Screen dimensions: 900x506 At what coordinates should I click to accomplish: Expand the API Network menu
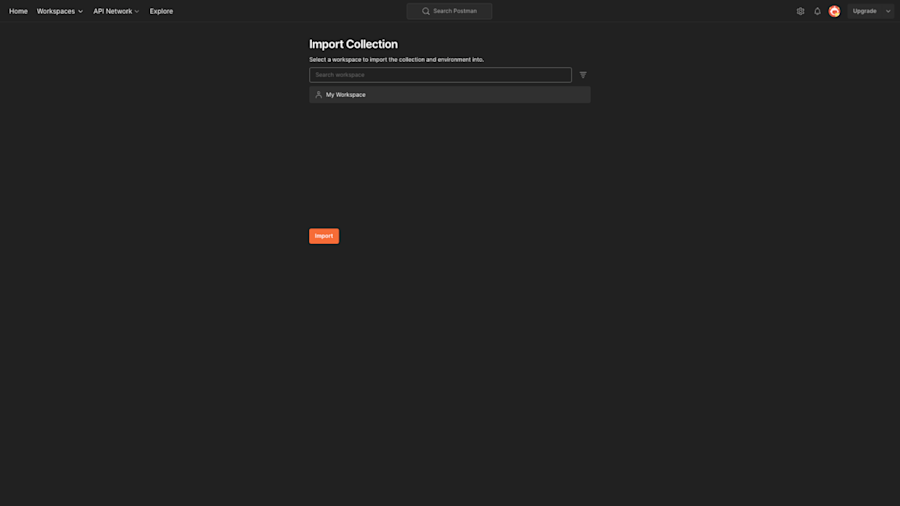pyautogui.click(x=116, y=11)
